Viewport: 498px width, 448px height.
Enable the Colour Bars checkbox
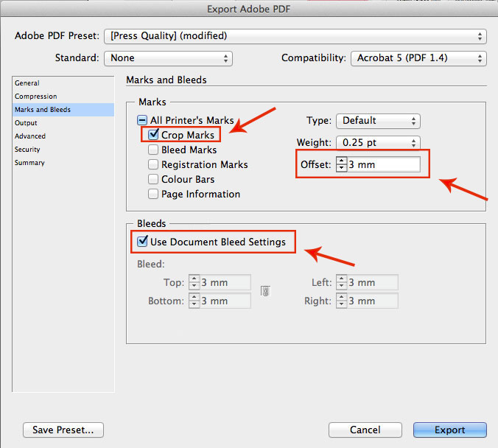tap(153, 179)
